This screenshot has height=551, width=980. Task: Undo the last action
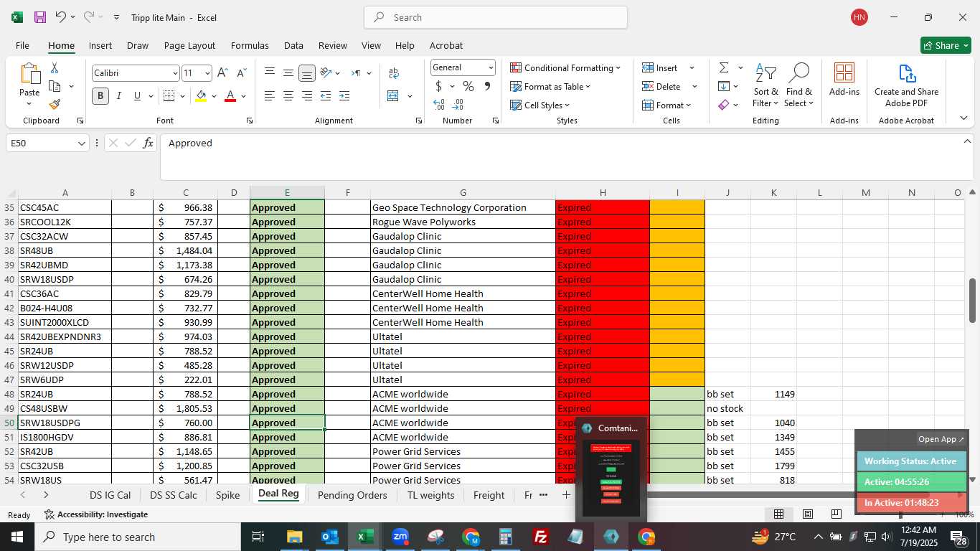62,17
